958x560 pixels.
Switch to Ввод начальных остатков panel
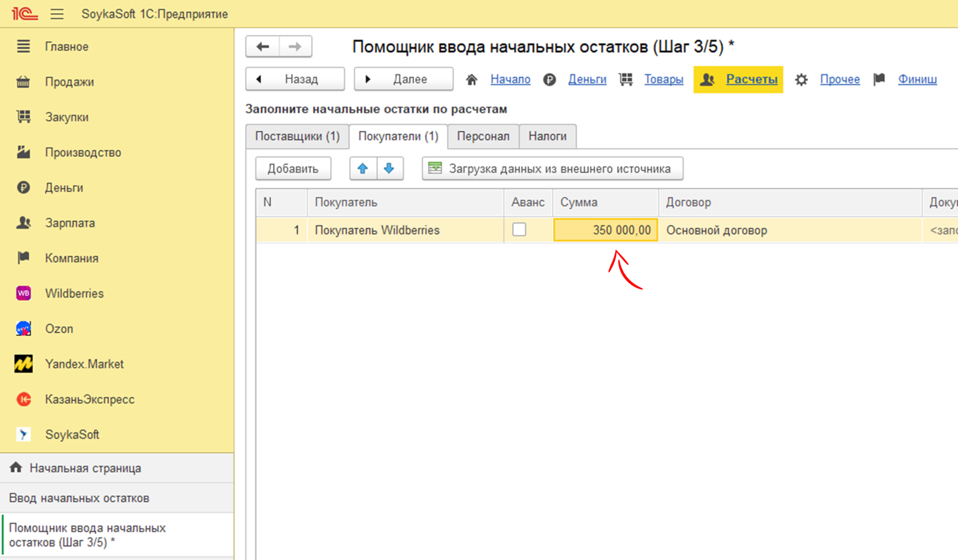pos(117,498)
